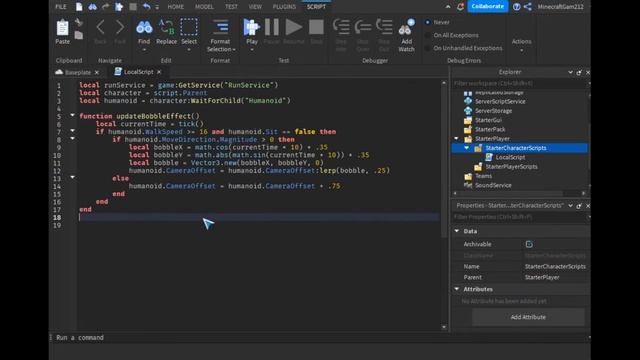Viewport: 640px width, 360px height.
Task: Click the Forward navigate arrow
Action: coord(120,28)
